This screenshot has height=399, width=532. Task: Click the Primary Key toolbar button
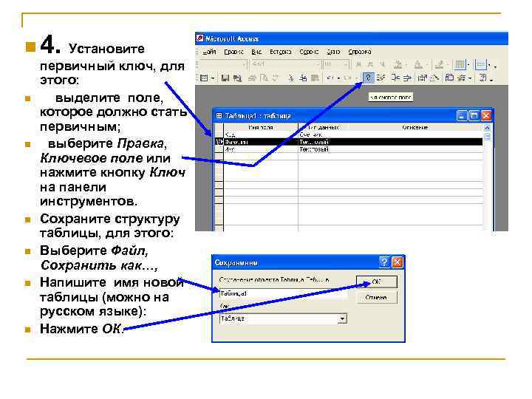(x=368, y=78)
